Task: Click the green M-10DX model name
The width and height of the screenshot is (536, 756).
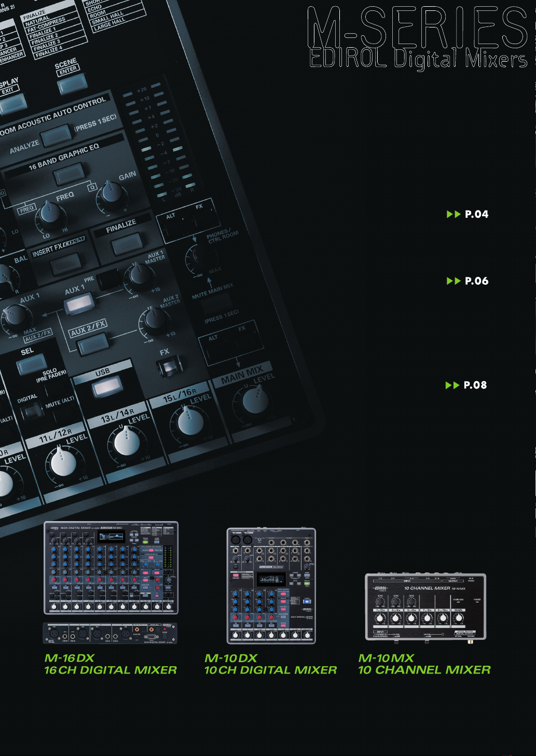Action: pyautogui.click(x=231, y=658)
